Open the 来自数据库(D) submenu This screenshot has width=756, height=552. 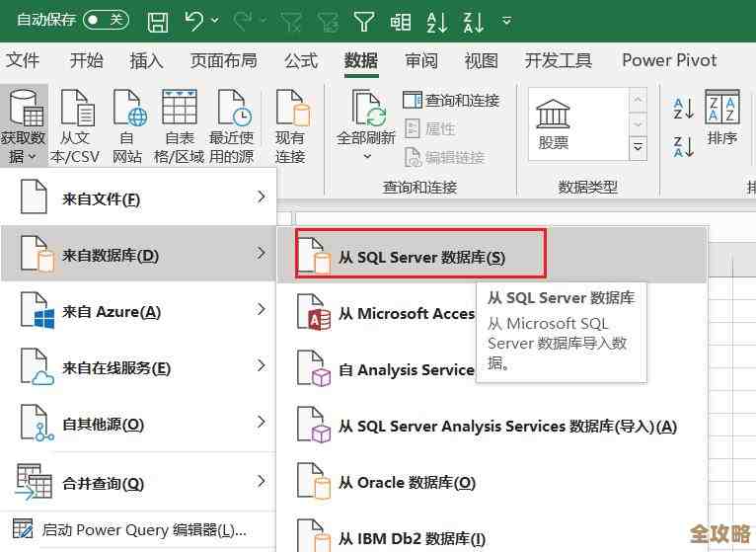point(138,254)
